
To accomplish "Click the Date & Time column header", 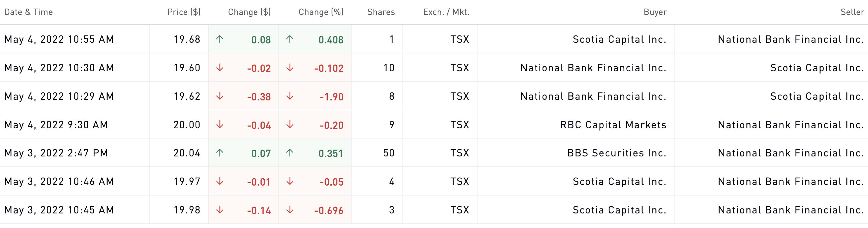I will [29, 12].
